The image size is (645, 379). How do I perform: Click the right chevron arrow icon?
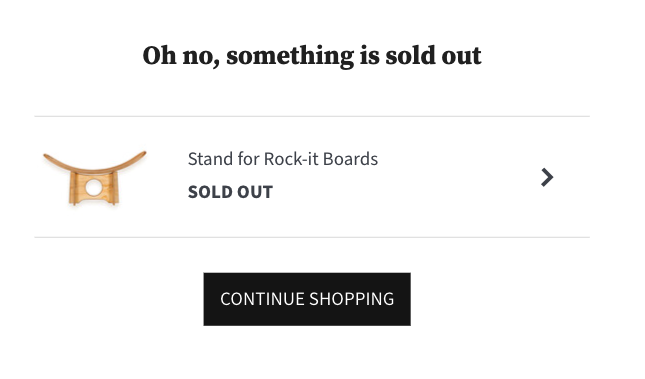click(547, 177)
